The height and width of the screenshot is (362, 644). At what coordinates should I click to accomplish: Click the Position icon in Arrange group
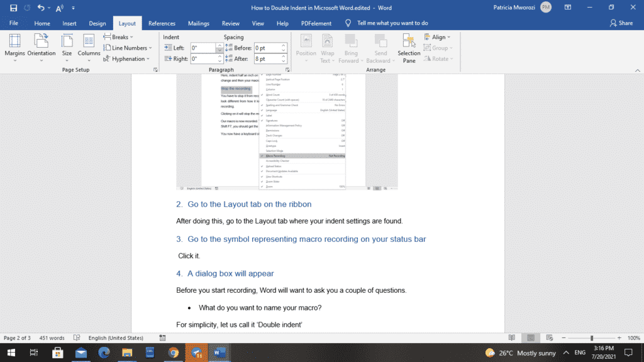306,48
